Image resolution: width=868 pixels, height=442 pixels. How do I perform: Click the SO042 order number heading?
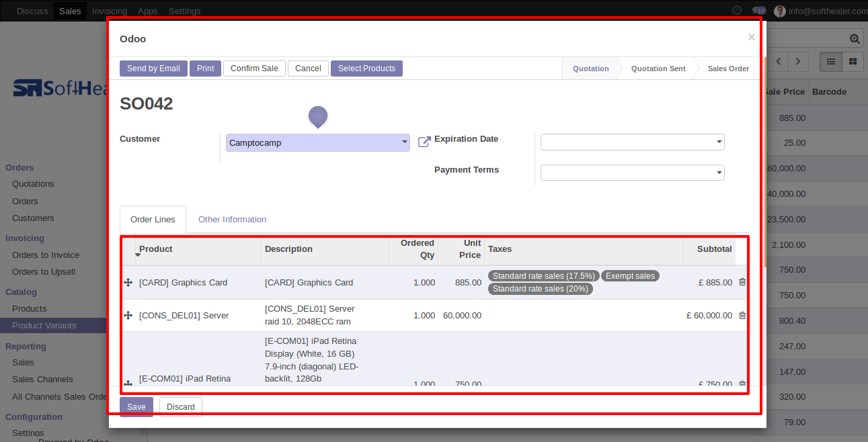[x=147, y=103]
